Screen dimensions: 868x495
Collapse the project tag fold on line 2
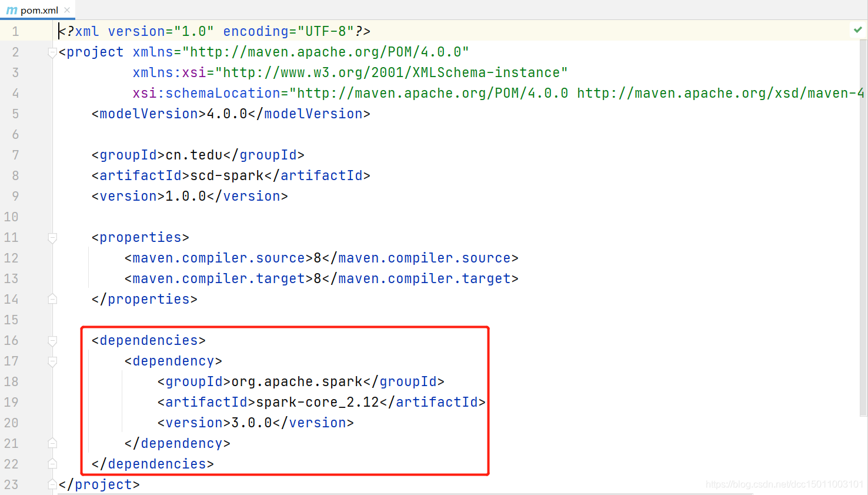tap(52, 52)
